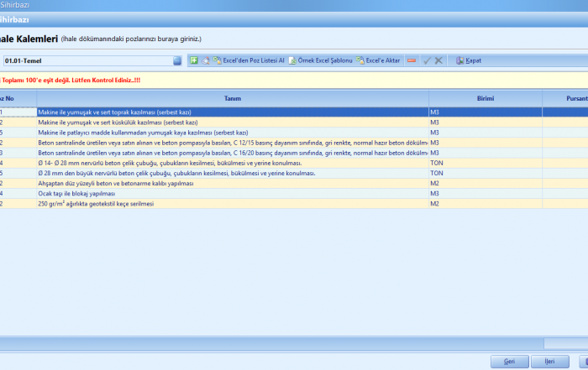The height and width of the screenshot is (370, 588).
Task: Click the red delete row icon
Action: [411, 60]
